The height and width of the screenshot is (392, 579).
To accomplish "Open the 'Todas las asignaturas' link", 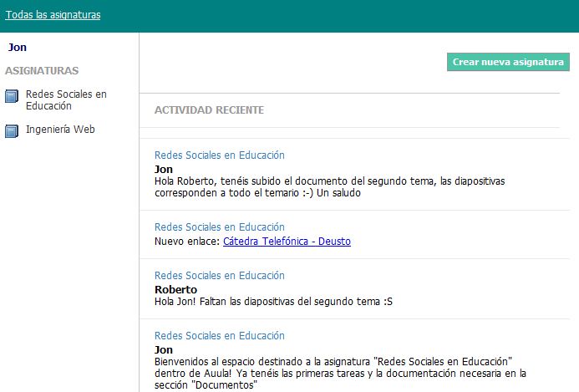I will click(x=53, y=15).
